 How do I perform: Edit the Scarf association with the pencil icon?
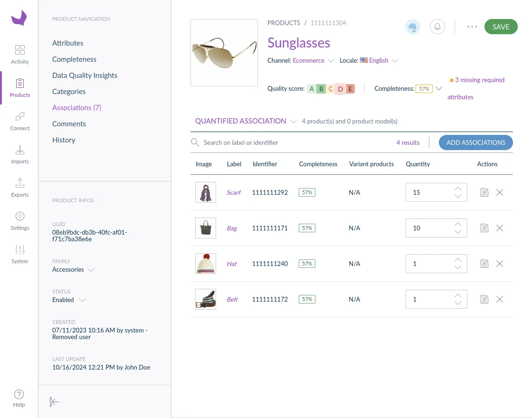coord(484,192)
